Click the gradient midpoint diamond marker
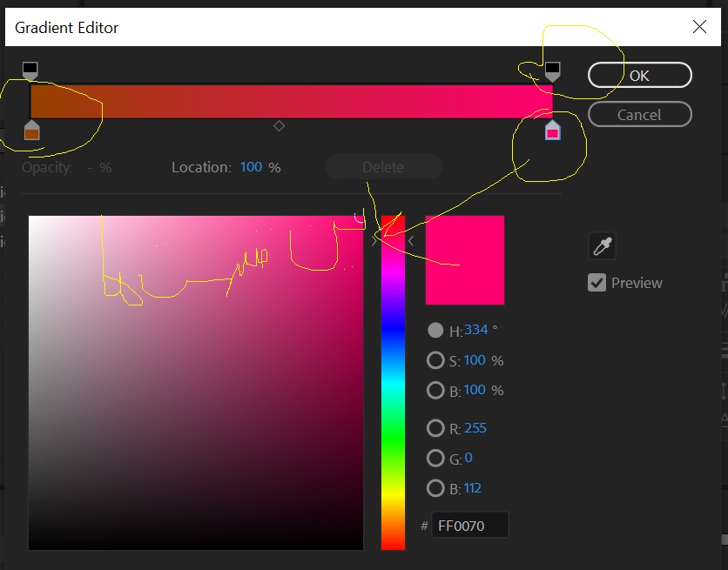 coord(279,126)
